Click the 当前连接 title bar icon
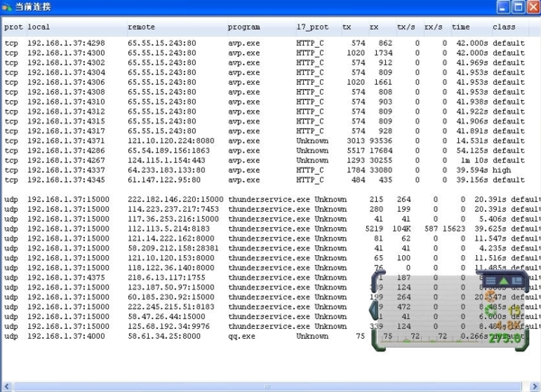The height and width of the screenshot is (392, 541). (7, 7)
